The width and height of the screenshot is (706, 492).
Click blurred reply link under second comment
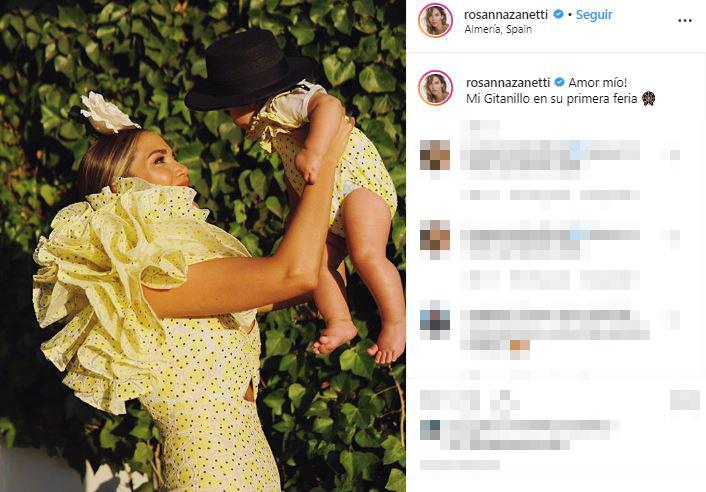tap(609, 279)
